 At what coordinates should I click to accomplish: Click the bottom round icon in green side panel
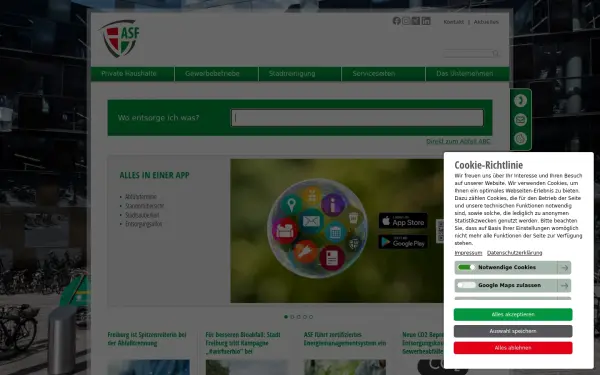coord(520,139)
